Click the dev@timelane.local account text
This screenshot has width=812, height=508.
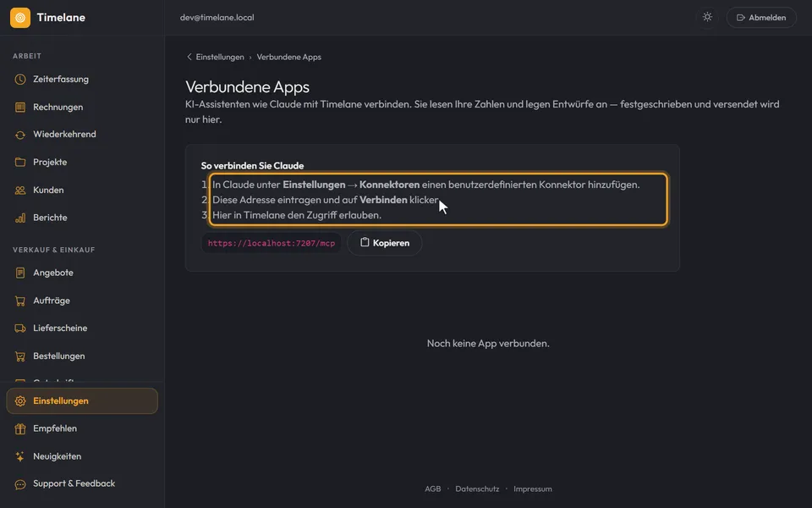pyautogui.click(x=217, y=18)
